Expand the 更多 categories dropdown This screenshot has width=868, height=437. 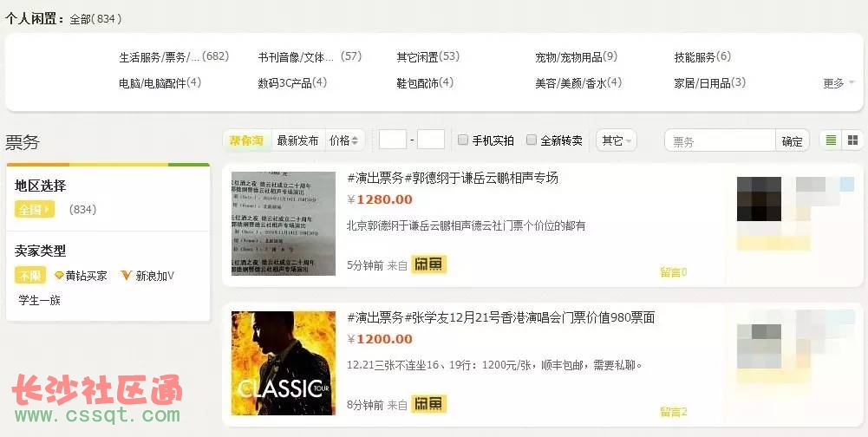[x=839, y=83]
